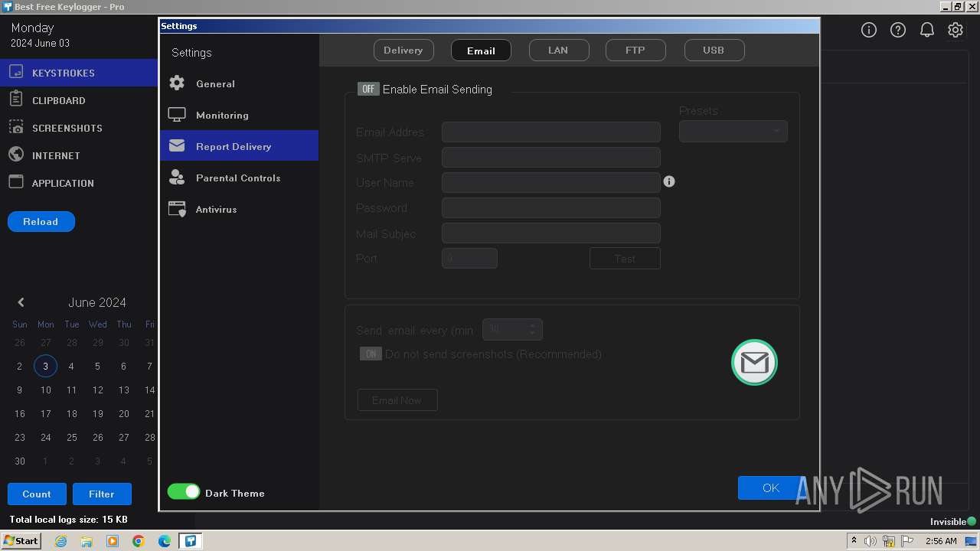
Task: Toggle Enable Email Sending switch
Action: [x=368, y=89]
